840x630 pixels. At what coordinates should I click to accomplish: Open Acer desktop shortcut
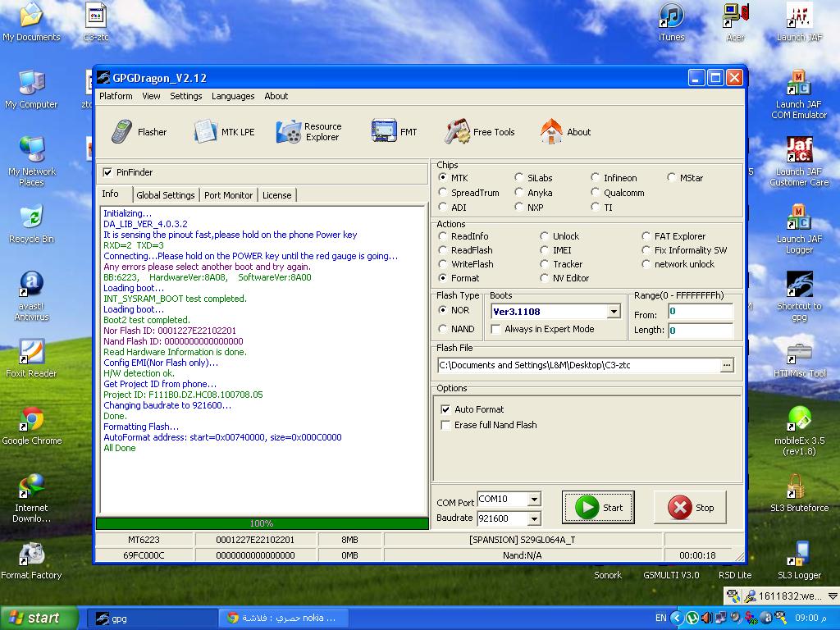(x=736, y=21)
